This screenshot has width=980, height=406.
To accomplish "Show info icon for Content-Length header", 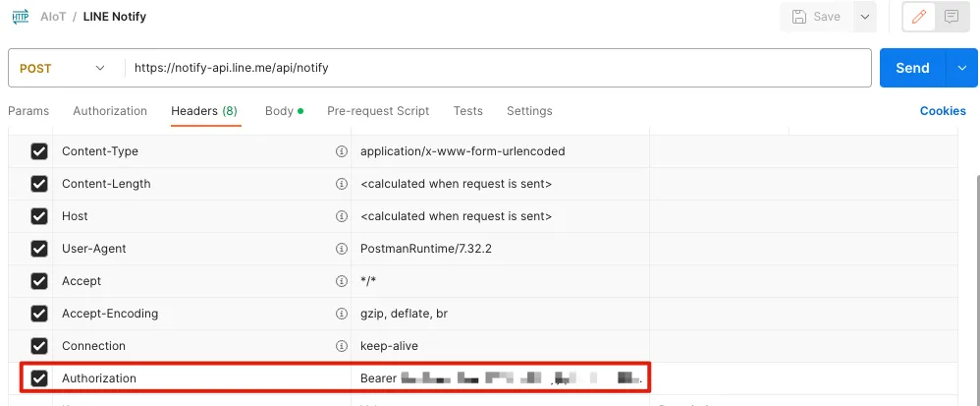I will [342, 184].
